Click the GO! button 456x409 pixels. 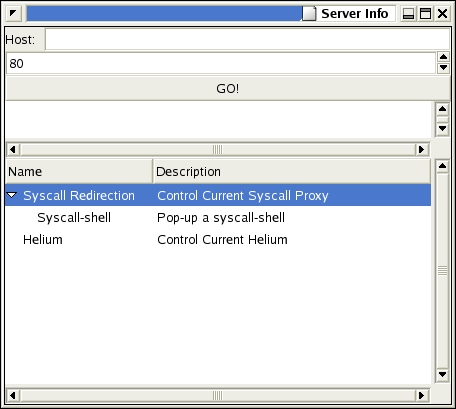pyautogui.click(x=228, y=89)
